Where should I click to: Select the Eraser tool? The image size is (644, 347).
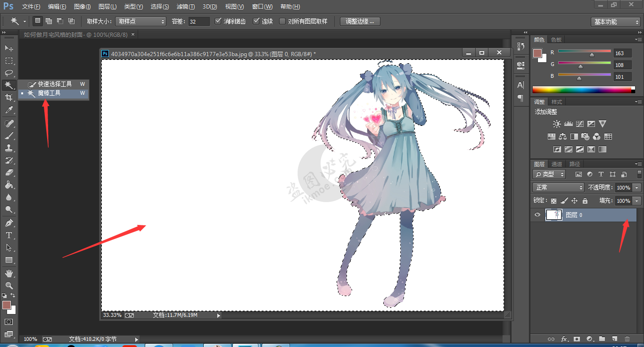[x=9, y=173]
